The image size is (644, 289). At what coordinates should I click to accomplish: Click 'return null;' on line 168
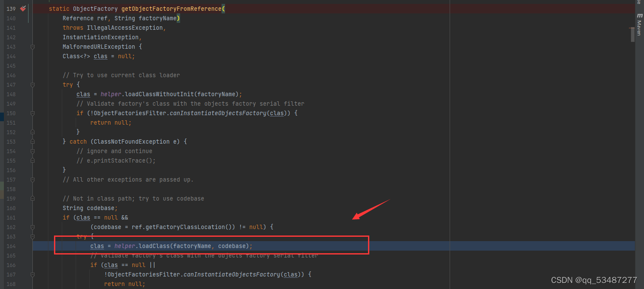coord(125,284)
